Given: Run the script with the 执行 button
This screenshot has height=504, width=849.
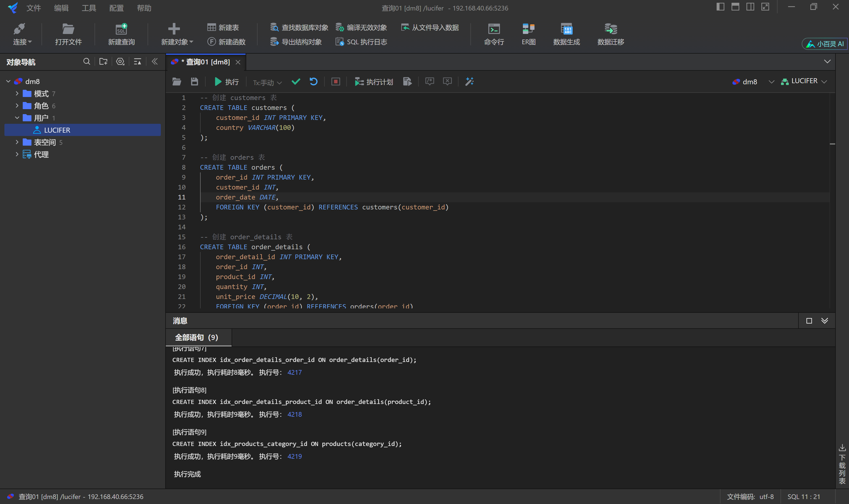Looking at the screenshot, I should [x=226, y=82].
